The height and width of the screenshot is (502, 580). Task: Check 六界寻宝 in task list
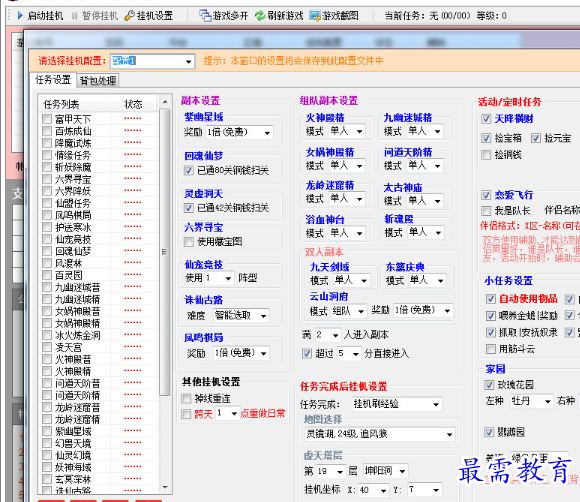47,179
